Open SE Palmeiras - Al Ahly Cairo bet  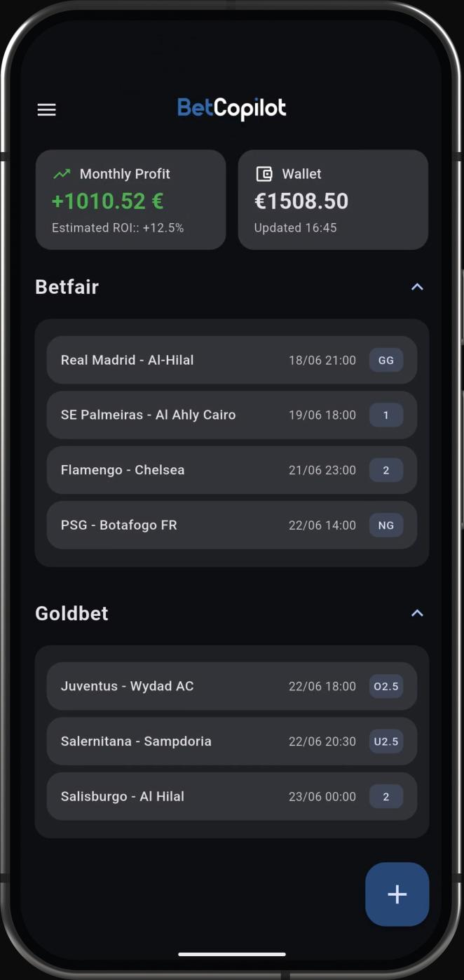[232, 415]
